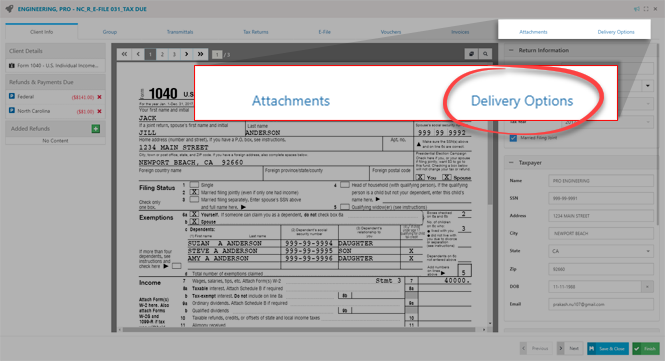
Task: Open the Attachments tab
Action: coord(533,32)
